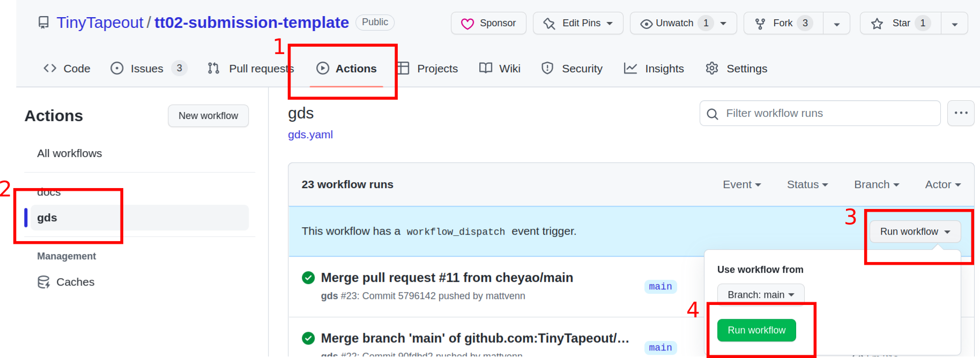980x358 pixels.
Task: Open the Actor filter dropdown
Action: [x=943, y=184]
